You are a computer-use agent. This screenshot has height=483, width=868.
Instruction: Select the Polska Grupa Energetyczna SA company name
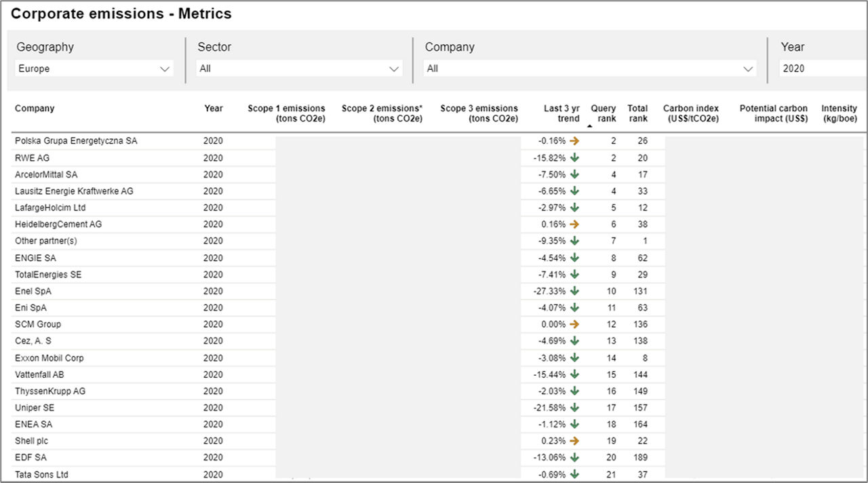click(76, 141)
